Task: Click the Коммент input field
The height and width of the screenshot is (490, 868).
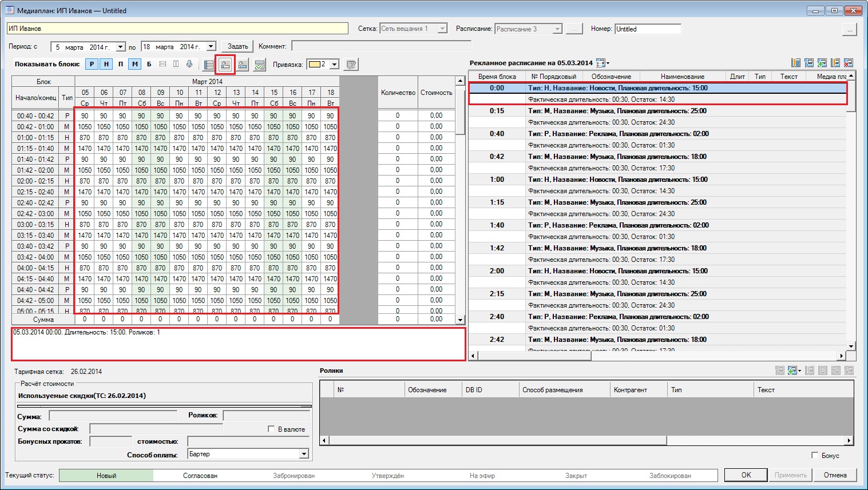Action: pyautogui.click(x=382, y=46)
